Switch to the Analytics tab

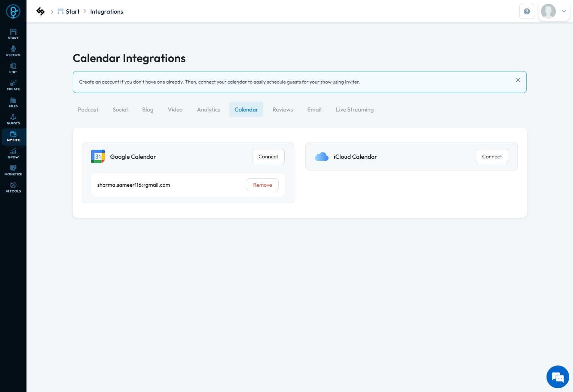[209, 110]
